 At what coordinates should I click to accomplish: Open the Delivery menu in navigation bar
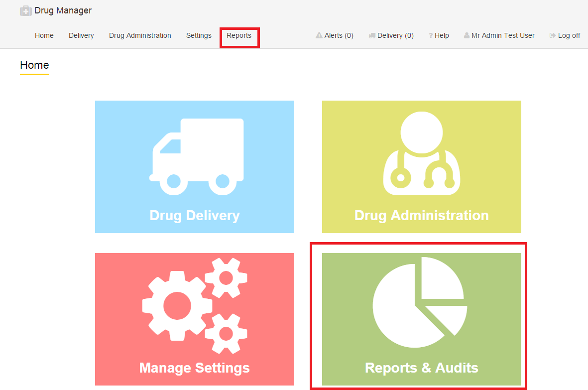[81, 35]
